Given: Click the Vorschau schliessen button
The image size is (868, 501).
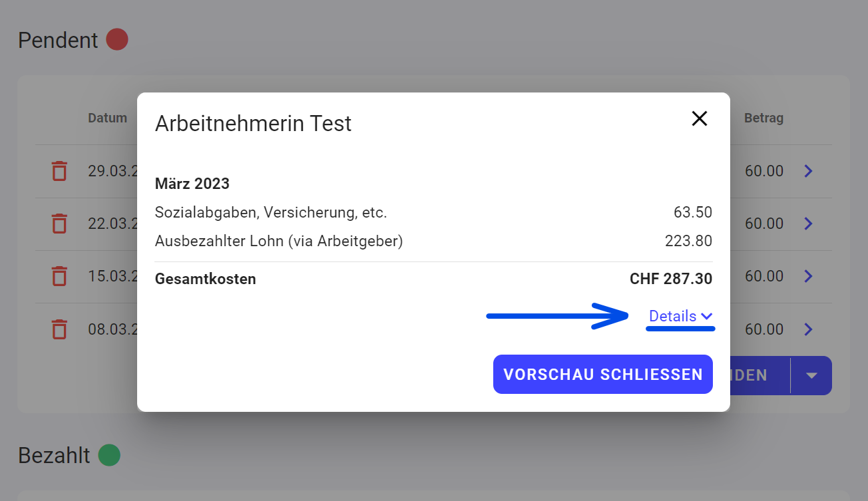Looking at the screenshot, I should [x=603, y=374].
